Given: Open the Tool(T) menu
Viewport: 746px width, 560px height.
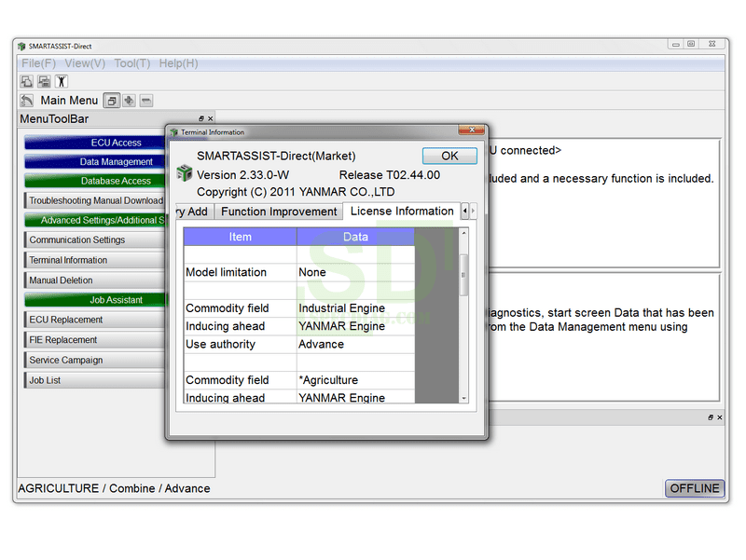Looking at the screenshot, I should [x=132, y=63].
